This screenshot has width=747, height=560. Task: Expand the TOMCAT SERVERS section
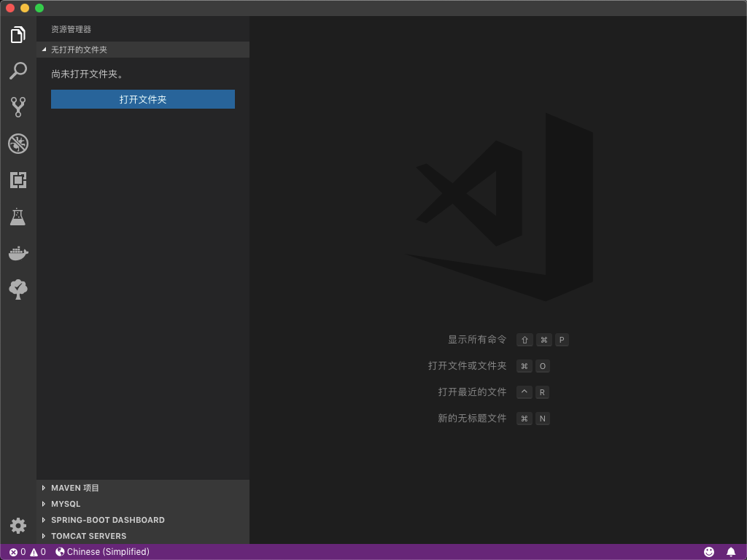[89, 536]
